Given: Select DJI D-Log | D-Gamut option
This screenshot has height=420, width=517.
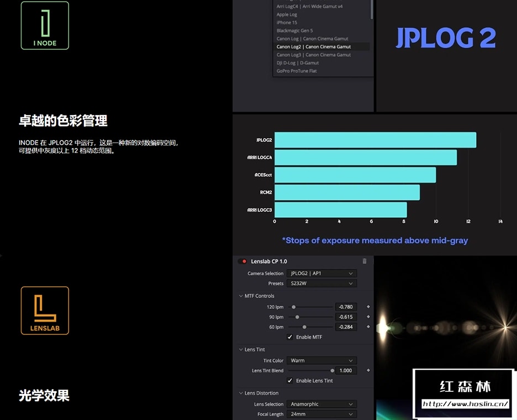Looking at the screenshot, I should 297,62.
